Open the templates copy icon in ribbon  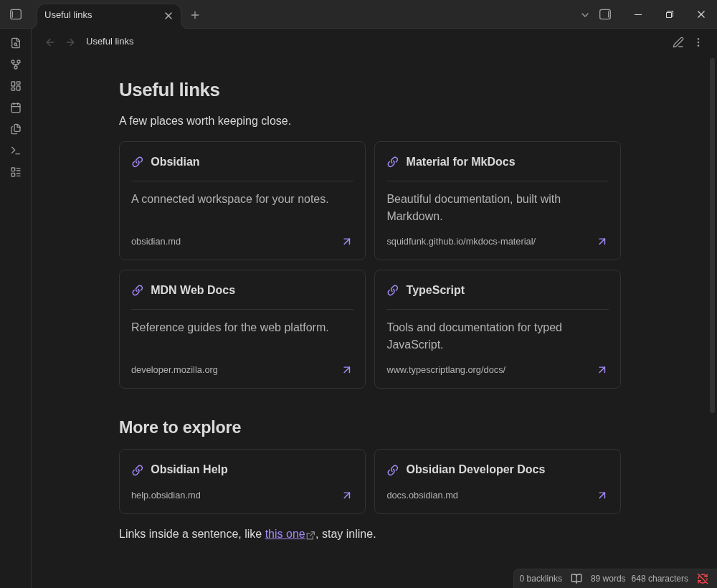(x=16, y=129)
